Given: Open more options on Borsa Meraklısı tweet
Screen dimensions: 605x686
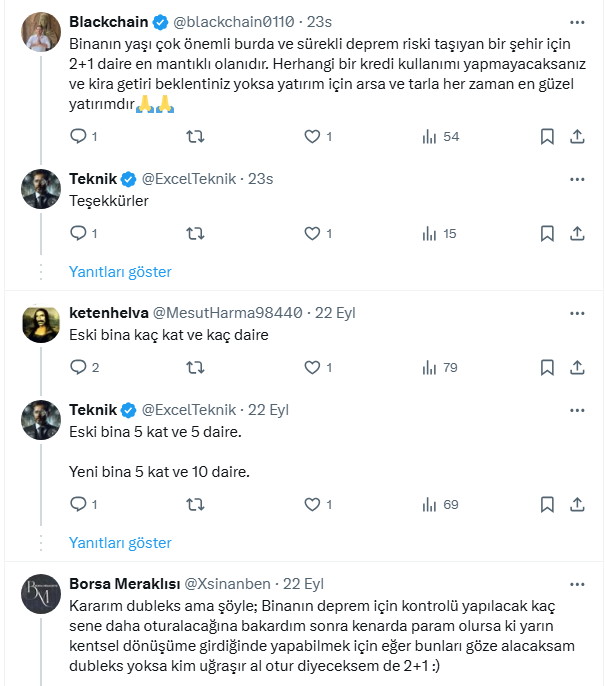Looking at the screenshot, I should (577, 584).
